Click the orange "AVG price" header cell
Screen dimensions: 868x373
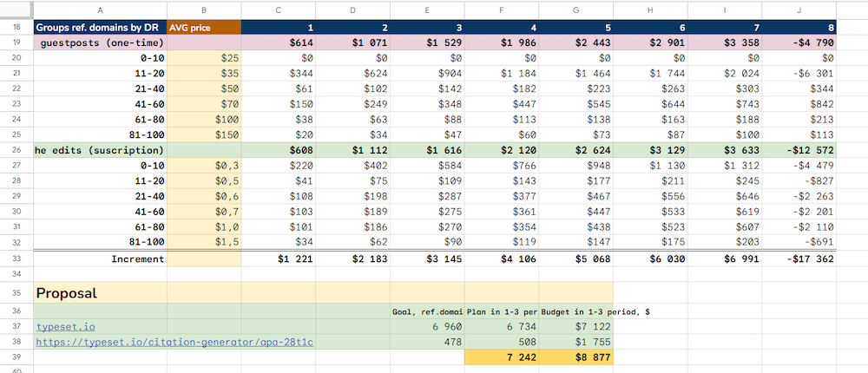[x=203, y=28]
